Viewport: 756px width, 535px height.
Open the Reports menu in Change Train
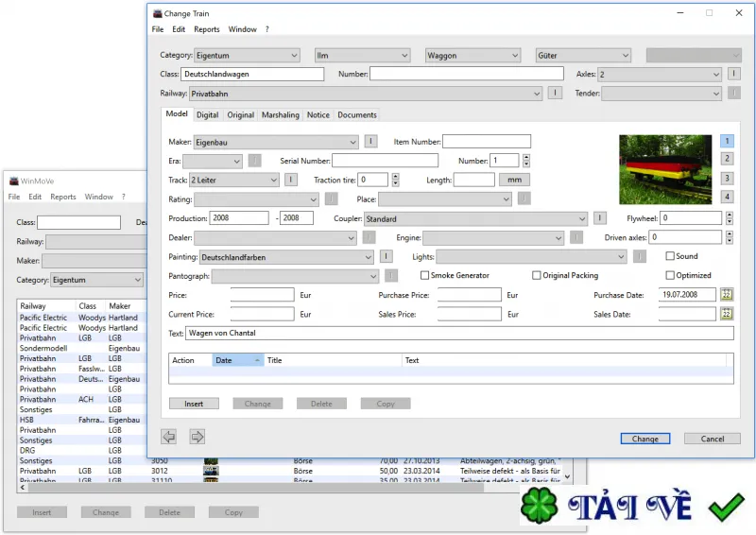click(207, 29)
